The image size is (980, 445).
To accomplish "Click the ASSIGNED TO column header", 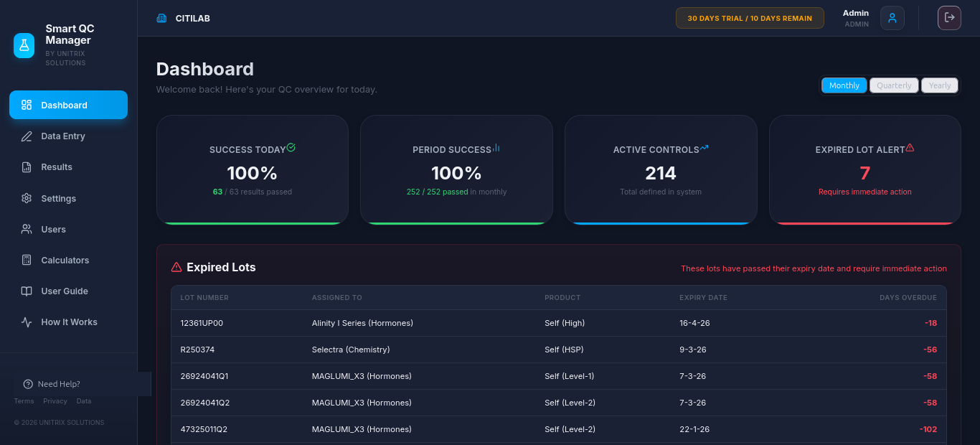I will click(x=337, y=298).
